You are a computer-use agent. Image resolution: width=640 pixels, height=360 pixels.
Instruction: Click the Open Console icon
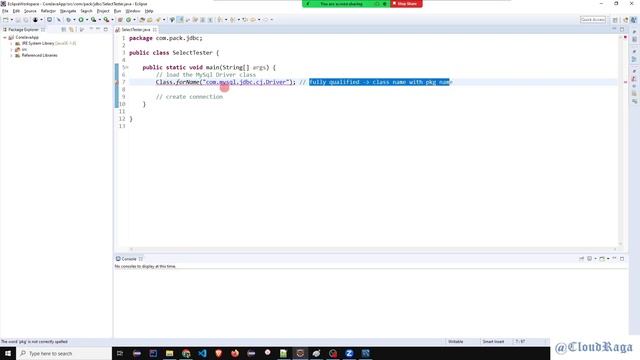point(602,258)
